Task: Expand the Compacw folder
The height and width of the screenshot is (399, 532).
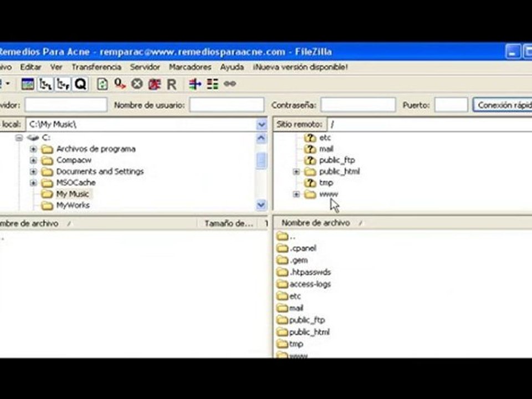Action: (33, 160)
